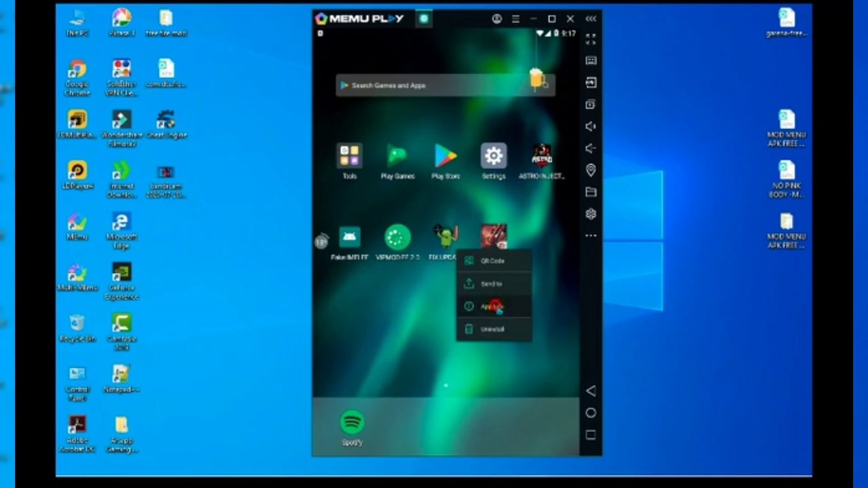Screen dimensions: 868x488
Task: Select QR Code from the context menu
Action: pos(494,261)
